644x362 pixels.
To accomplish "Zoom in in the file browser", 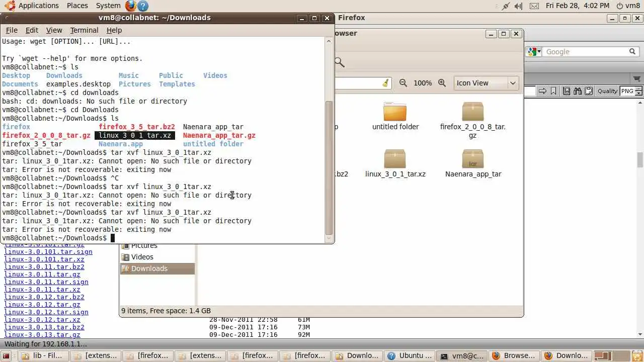I will click(442, 83).
